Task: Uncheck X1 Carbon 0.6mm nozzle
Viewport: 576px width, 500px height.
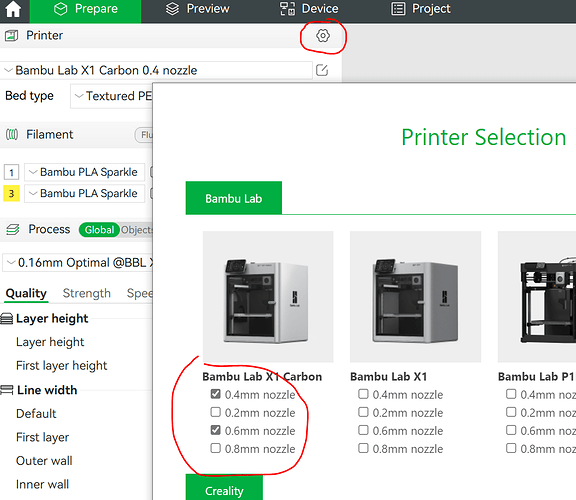Action: pyautogui.click(x=216, y=430)
